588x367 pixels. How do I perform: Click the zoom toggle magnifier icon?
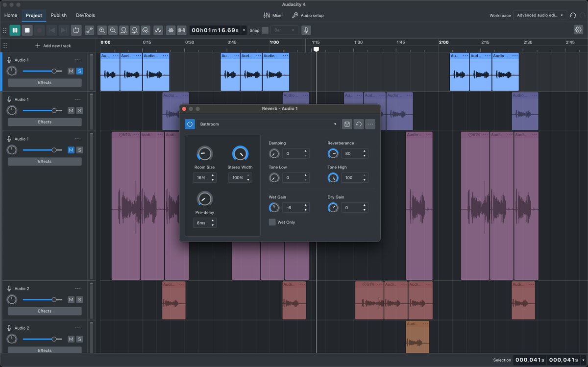146,30
